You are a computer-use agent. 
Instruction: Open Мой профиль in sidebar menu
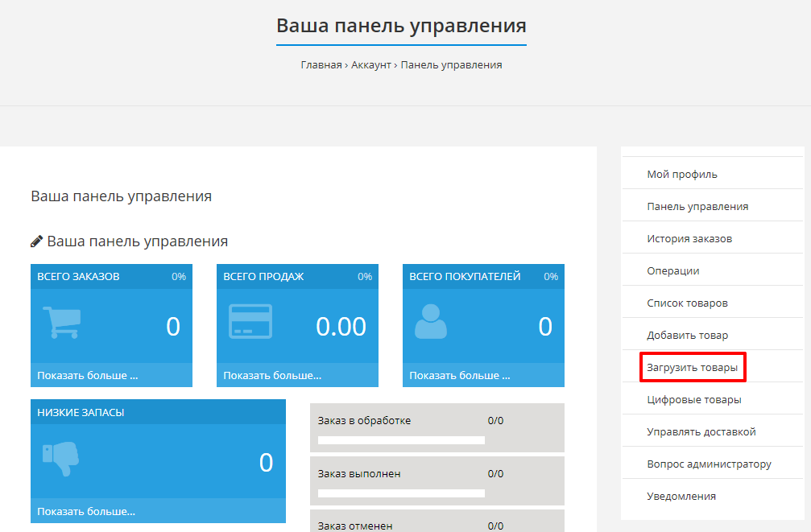[x=681, y=174]
